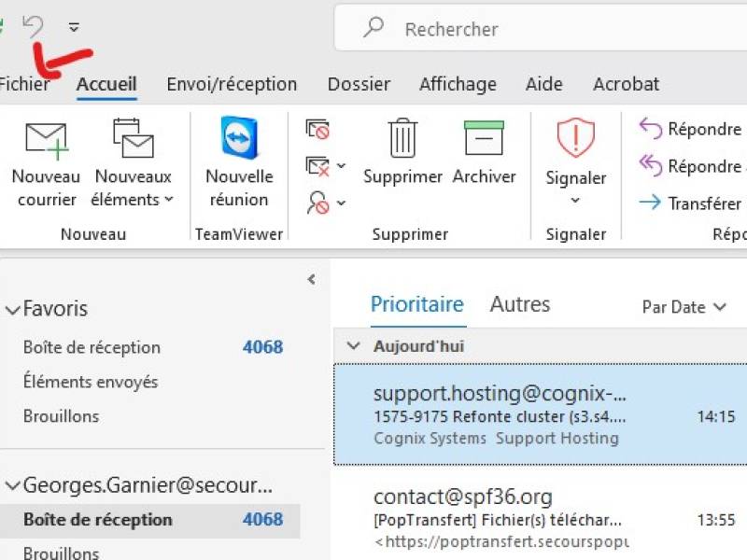747x560 pixels.
Task: Open the Signaler shield dropdown
Action: (575, 162)
